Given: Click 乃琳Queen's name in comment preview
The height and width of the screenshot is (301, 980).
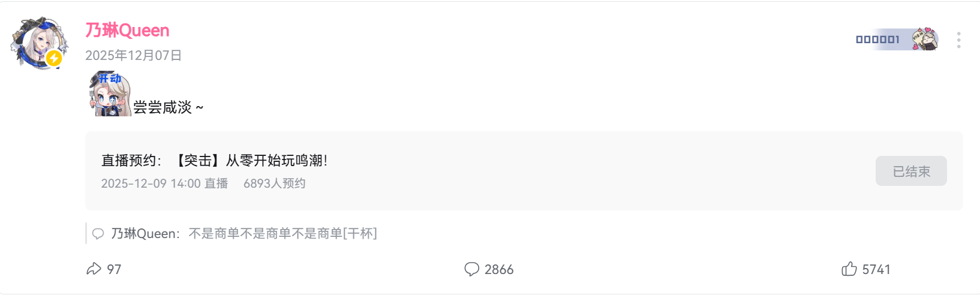Looking at the screenshot, I should (x=145, y=234).
